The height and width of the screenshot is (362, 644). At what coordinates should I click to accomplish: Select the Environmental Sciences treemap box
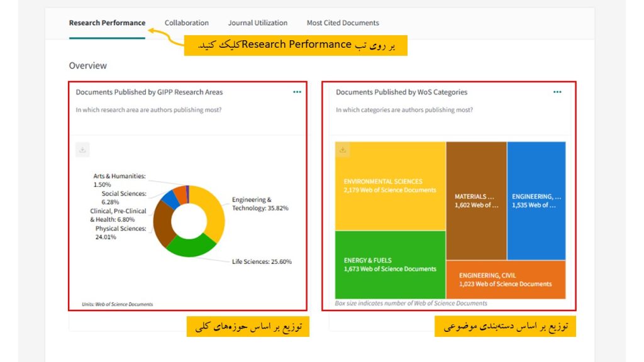(390, 185)
